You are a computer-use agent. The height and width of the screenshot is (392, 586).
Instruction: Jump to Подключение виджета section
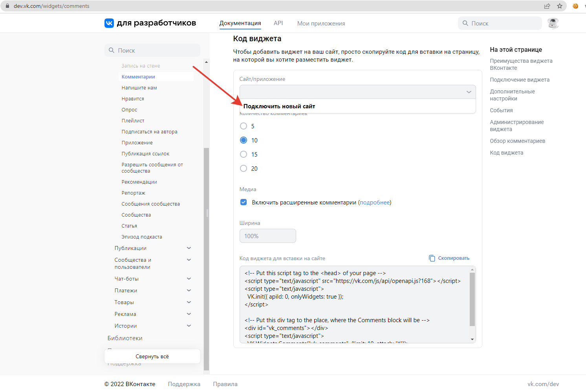(x=520, y=80)
